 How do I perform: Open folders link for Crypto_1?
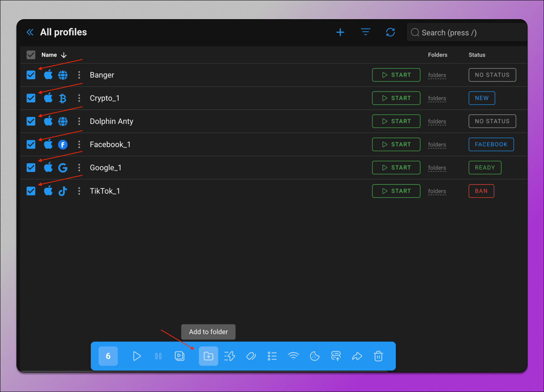(437, 98)
